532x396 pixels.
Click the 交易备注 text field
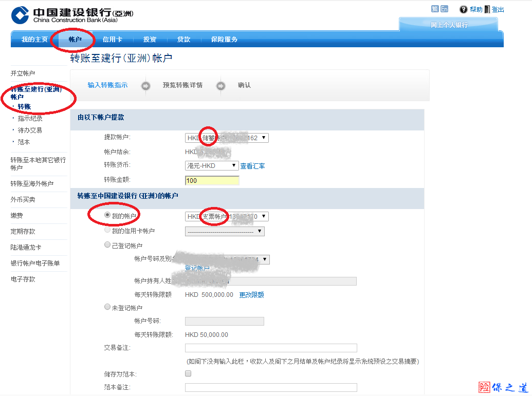(x=271, y=348)
